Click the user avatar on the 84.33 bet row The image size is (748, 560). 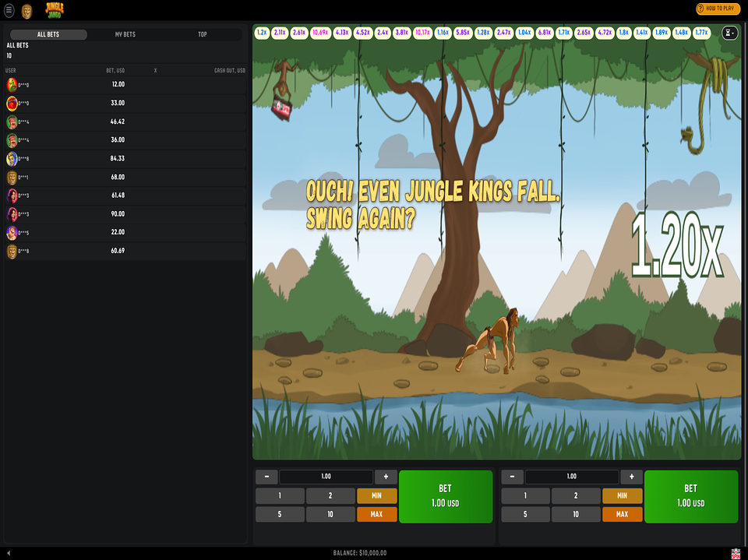click(12, 159)
